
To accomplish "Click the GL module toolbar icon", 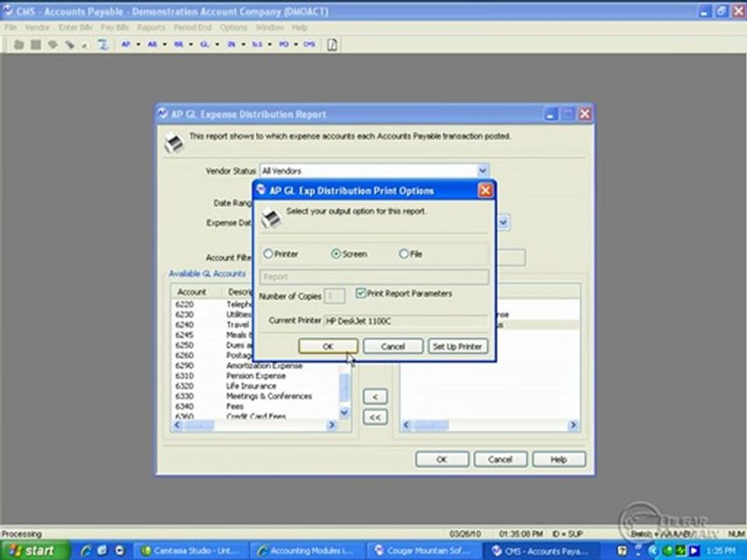I will (204, 44).
